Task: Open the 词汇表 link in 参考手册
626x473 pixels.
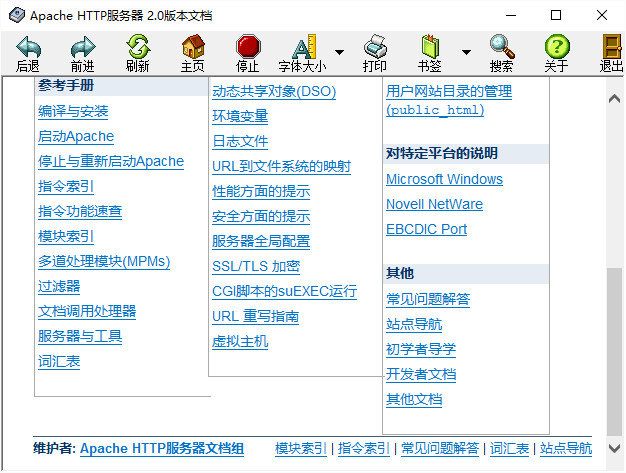Action: (x=59, y=362)
